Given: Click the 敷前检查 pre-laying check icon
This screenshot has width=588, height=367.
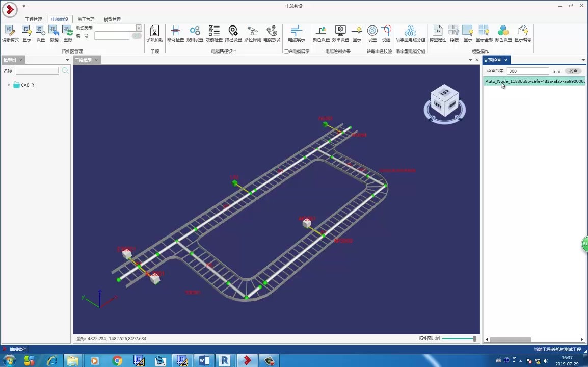Looking at the screenshot, I should 214,34.
